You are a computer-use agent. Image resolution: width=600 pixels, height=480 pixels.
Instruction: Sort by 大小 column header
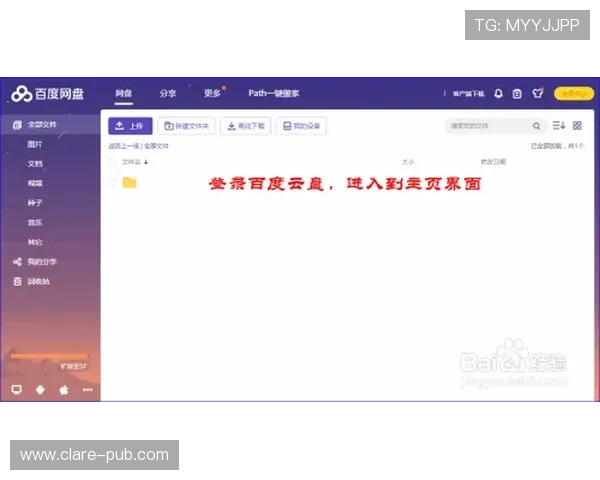(x=408, y=162)
